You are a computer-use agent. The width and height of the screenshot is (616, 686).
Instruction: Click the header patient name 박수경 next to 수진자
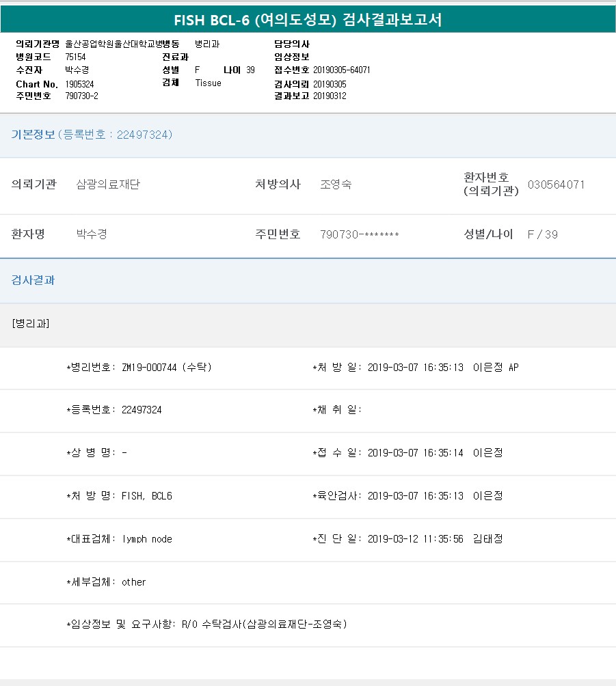click(77, 70)
